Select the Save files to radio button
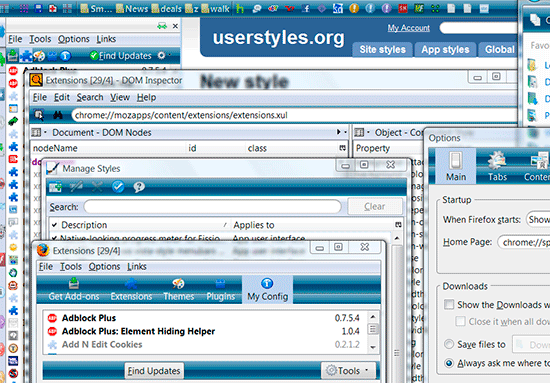This screenshot has height=383, width=550. [x=449, y=344]
